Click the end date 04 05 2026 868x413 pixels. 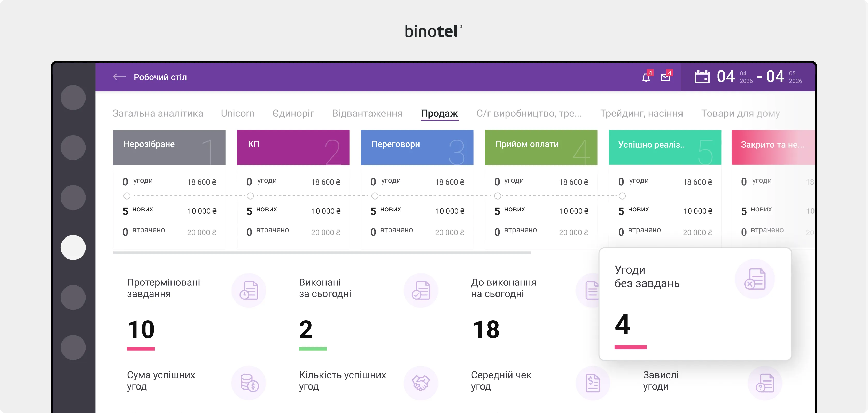784,77
